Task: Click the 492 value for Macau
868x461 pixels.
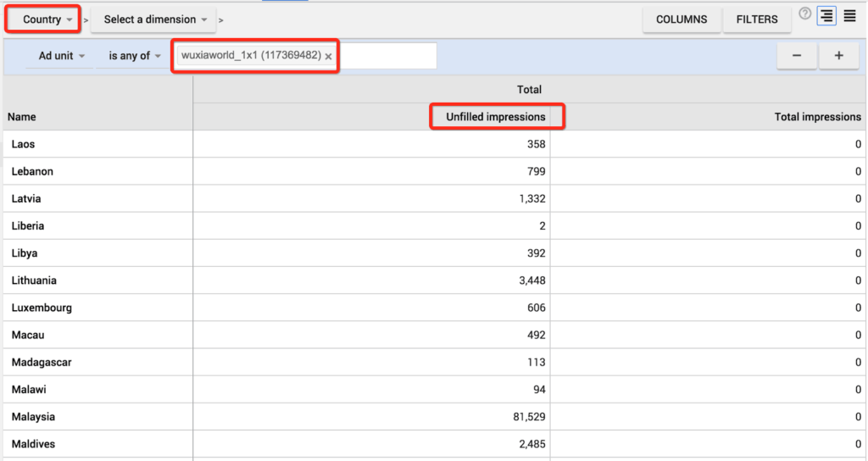Action: coord(537,335)
